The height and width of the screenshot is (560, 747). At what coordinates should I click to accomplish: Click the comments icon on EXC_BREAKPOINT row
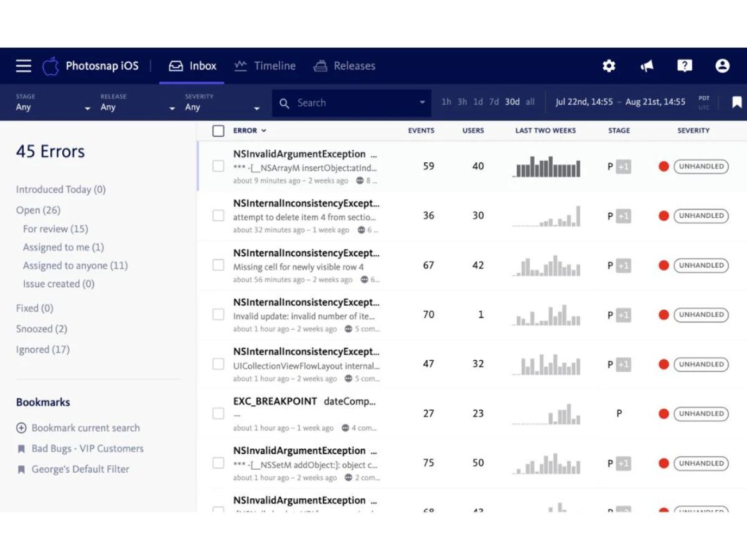[345, 428]
